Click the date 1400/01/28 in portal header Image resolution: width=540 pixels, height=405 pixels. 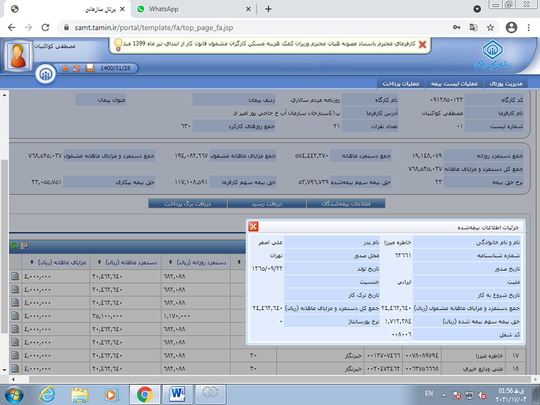(x=115, y=68)
